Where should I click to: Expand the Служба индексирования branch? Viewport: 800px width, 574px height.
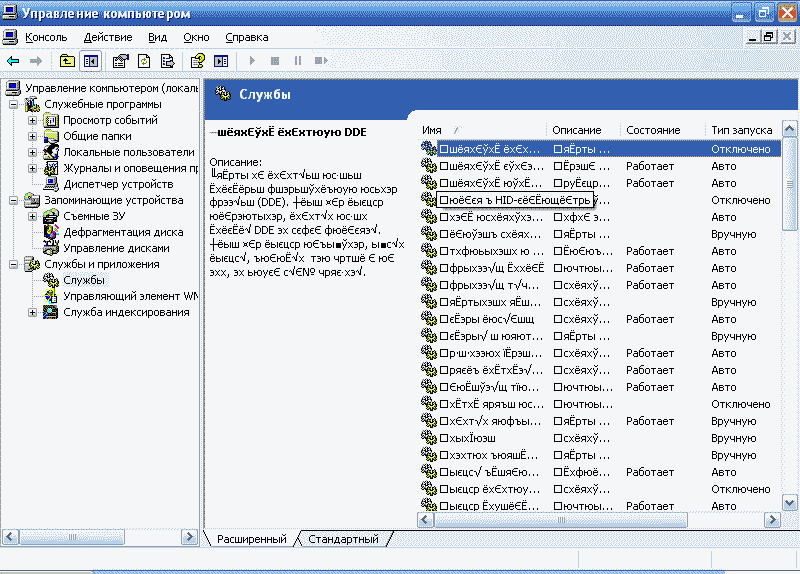33,312
